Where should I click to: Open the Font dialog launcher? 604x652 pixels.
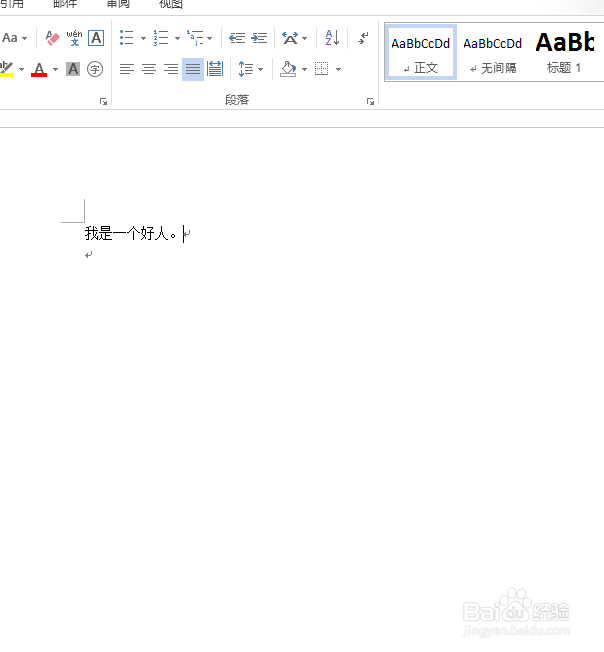pos(104,101)
